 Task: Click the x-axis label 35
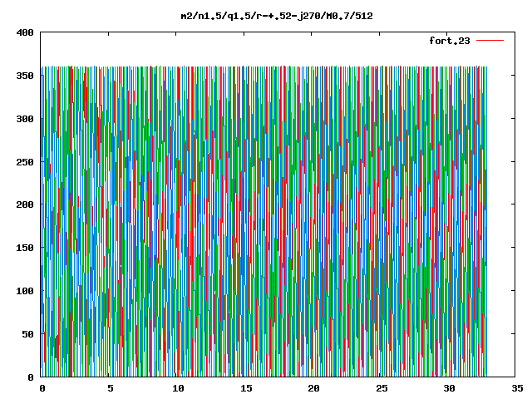pos(517,388)
